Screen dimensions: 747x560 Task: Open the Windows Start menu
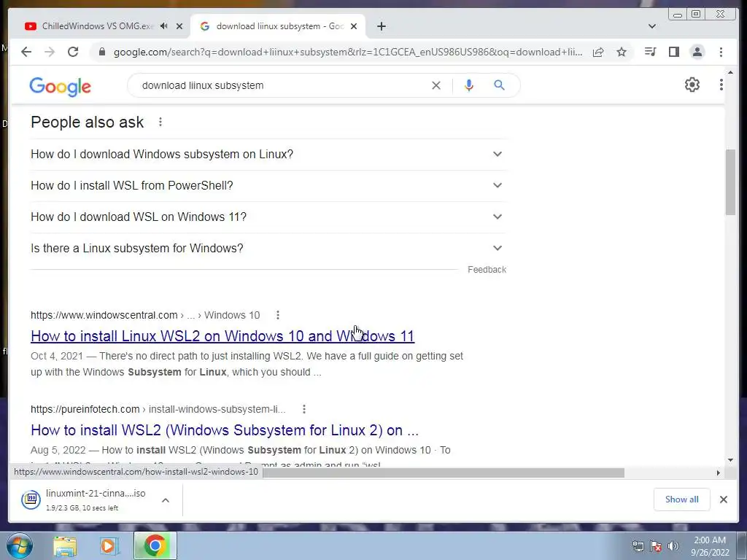tap(19, 545)
